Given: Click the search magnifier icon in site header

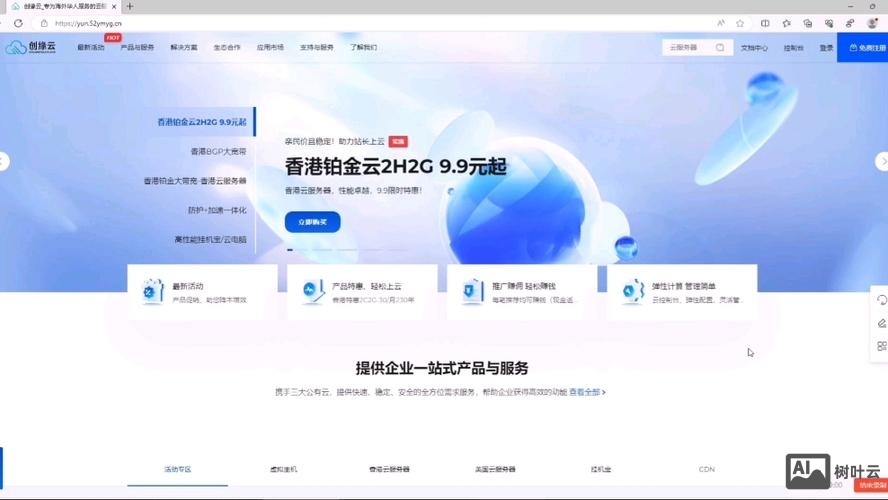Looking at the screenshot, I should tap(720, 48).
